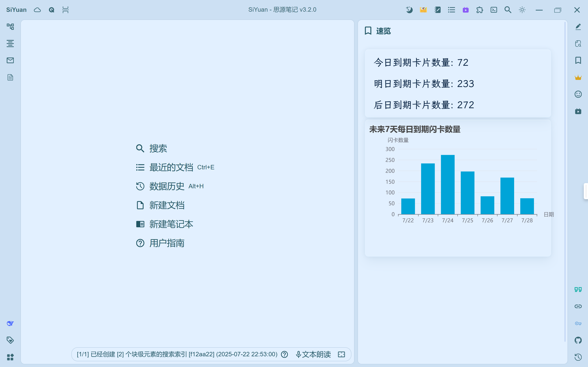Open the inbox panel icon
Viewport: 588px width, 367px height.
[x=10, y=60]
